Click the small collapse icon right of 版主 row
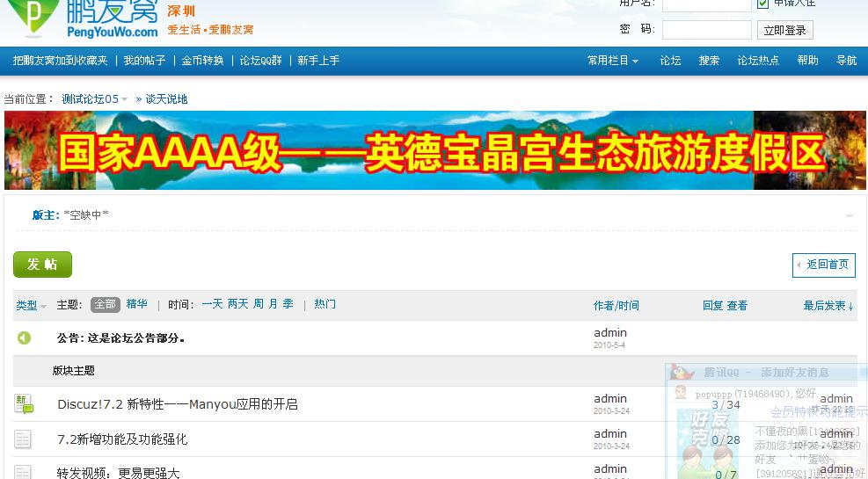Viewport: 868px width, 479px height. 850,215
